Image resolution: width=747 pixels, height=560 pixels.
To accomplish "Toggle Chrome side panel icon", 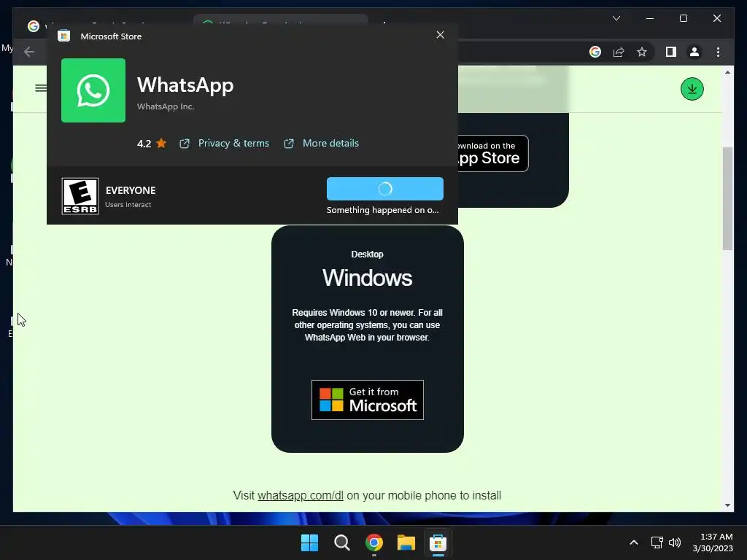I will point(671,52).
